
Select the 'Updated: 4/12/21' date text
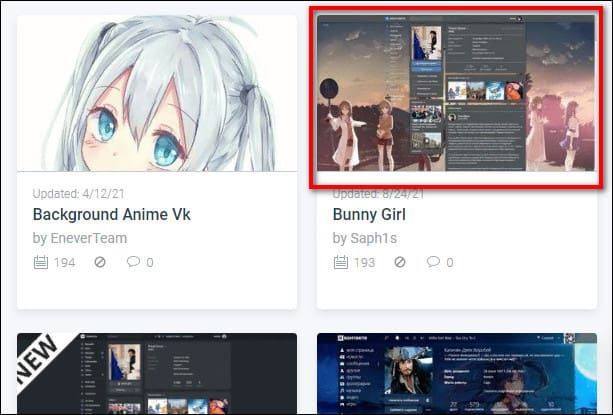click(79, 193)
